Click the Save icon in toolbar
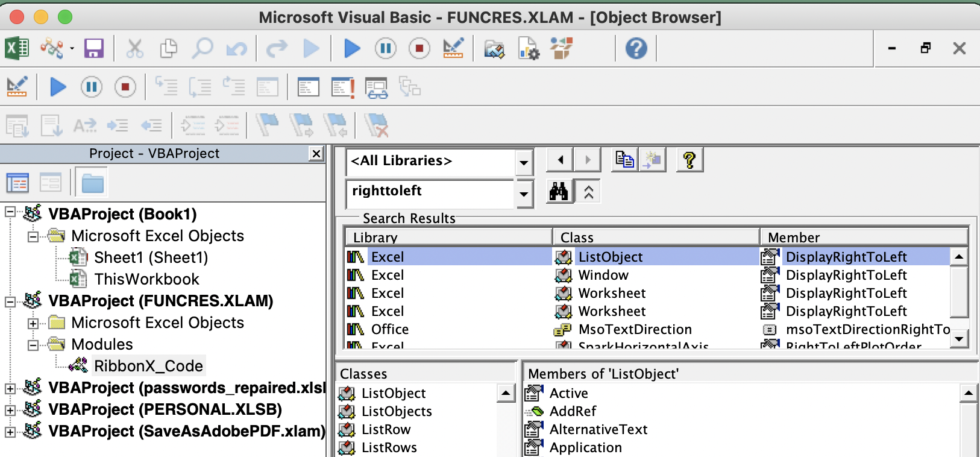Viewport: 980px width, 457px height. pos(94,48)
